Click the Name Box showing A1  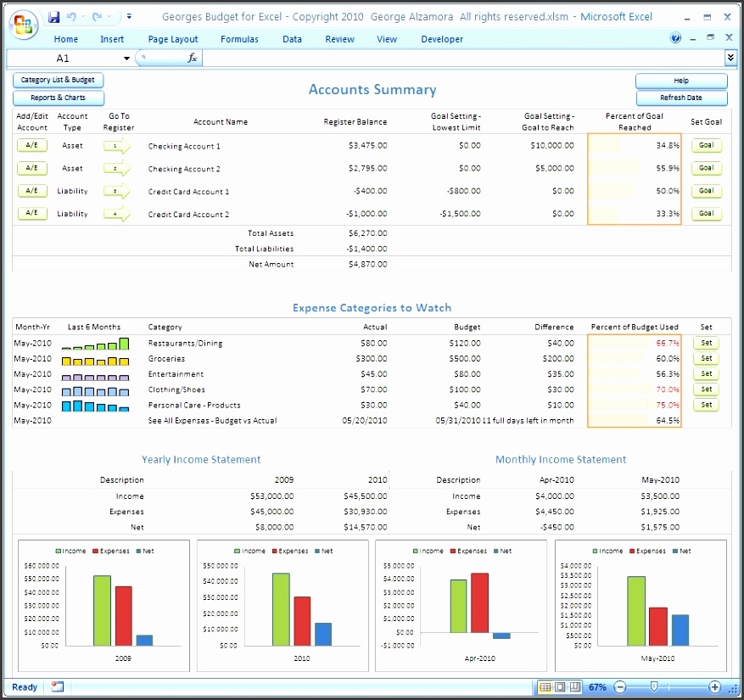tap(63, 59)
